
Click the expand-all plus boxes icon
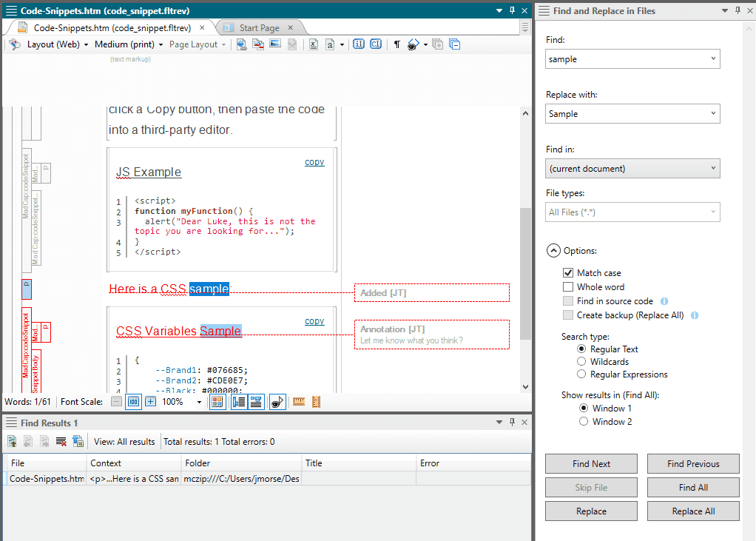point(438,44)
